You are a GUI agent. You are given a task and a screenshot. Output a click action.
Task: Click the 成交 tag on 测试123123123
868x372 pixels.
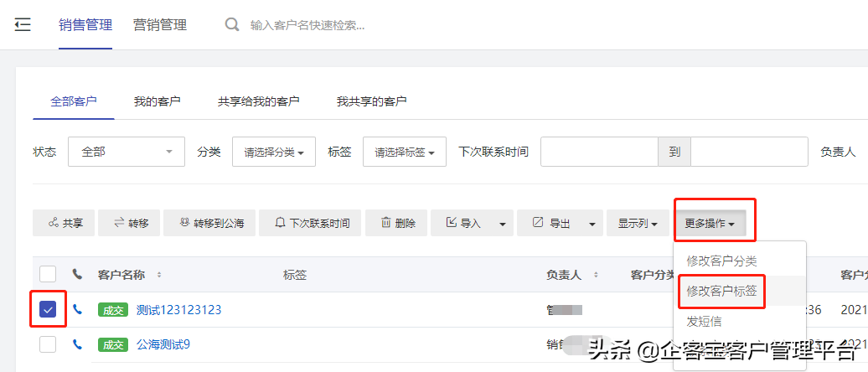tap(113, 310)
